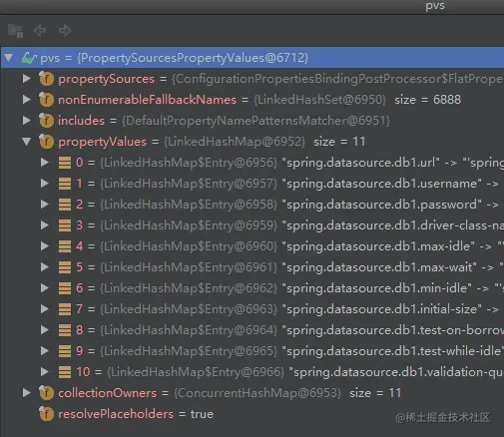Collapse the propertyValues LinkedHashMap node
Viewport: 504px width, 437px height.
tap(27, 142)
